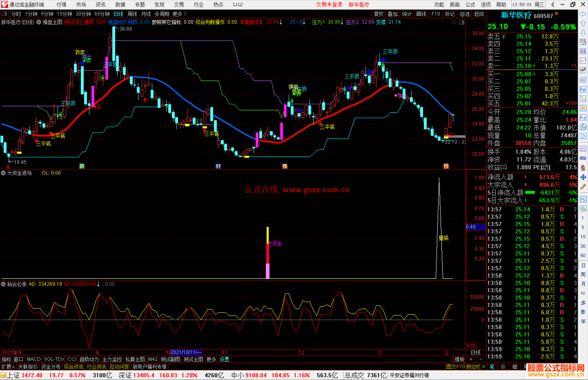Open the 交易 menu
Viewport: 588px width, 380px height.
pos(179,5)
